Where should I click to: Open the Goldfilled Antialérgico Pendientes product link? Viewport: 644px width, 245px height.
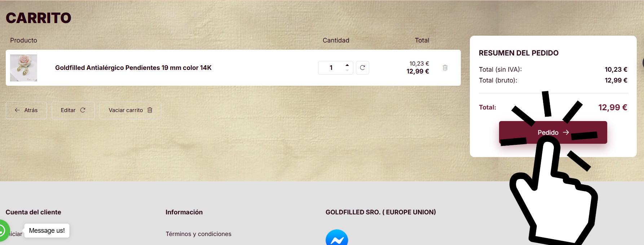click(133, 68)
